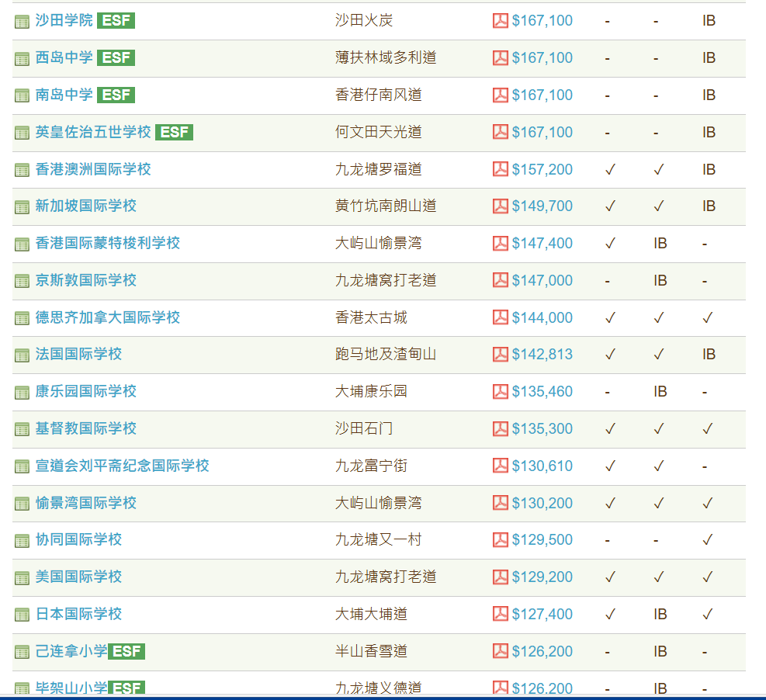Click the table icon before 协同国际学校
This screenshot has height=700, width=766.
click(x=22, y=541)
